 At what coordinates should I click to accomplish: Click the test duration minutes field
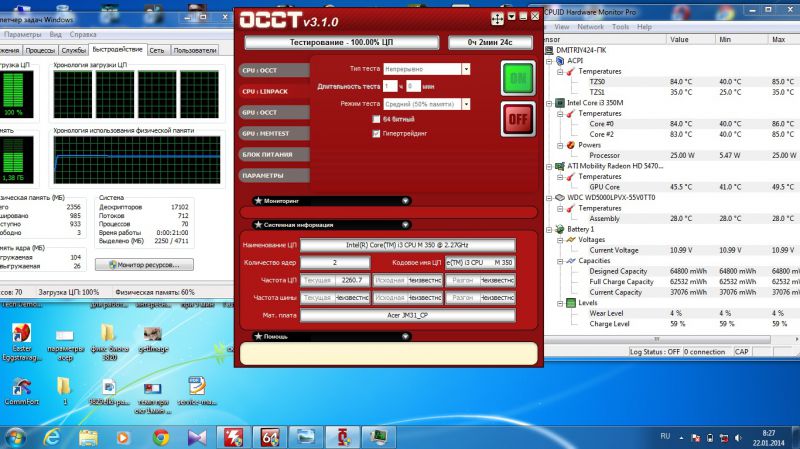tap(413, 86)
